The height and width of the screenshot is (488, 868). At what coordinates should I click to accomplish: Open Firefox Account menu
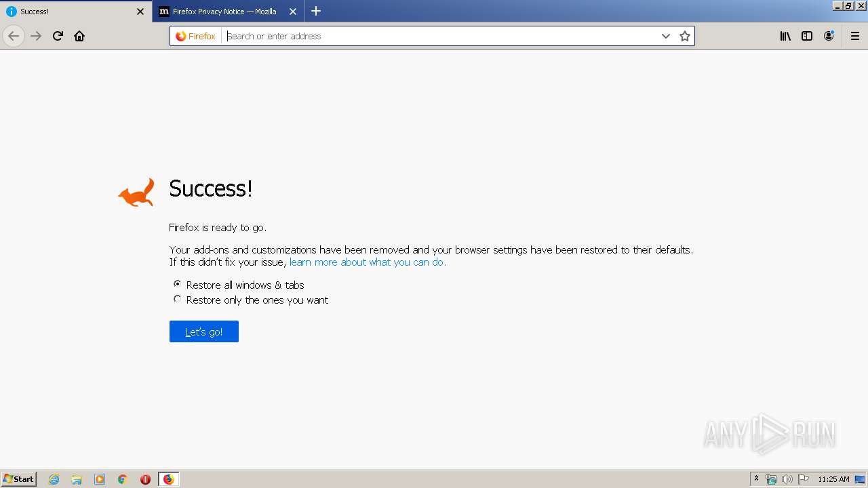(829, 36)
